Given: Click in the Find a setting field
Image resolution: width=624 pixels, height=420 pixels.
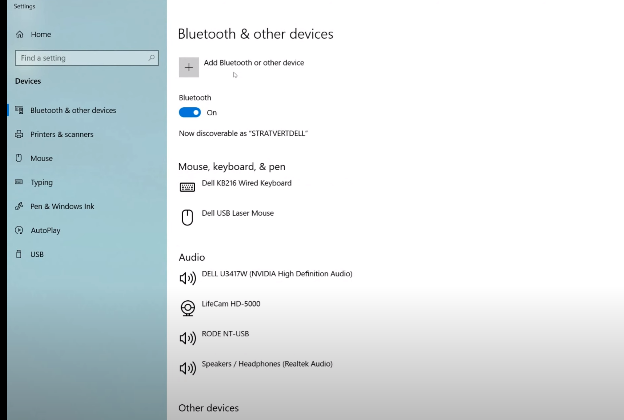Looking at the screenshot, I should (87, 58).
